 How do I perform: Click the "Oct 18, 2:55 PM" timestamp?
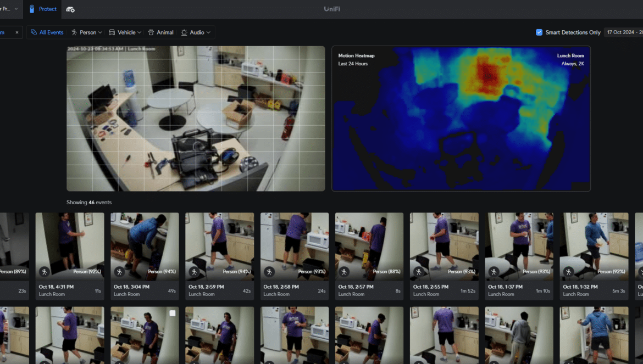(x=430, y=287)
